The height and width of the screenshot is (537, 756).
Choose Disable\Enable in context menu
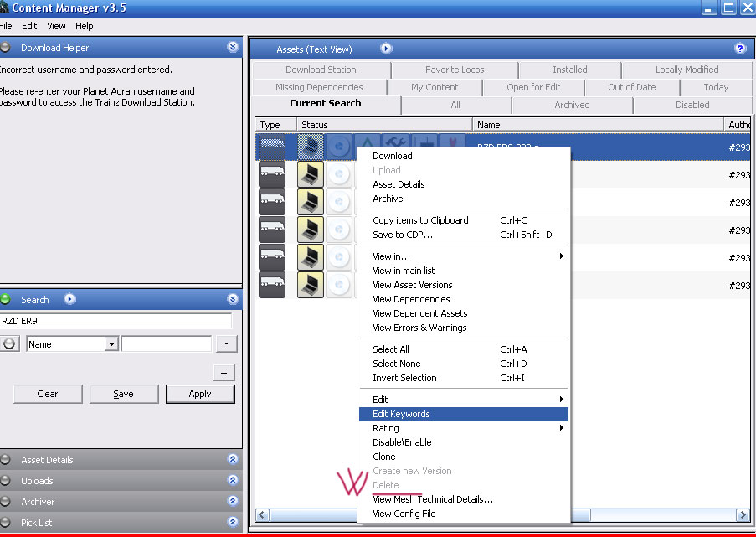pyautogui.click(x=463, y=442)
